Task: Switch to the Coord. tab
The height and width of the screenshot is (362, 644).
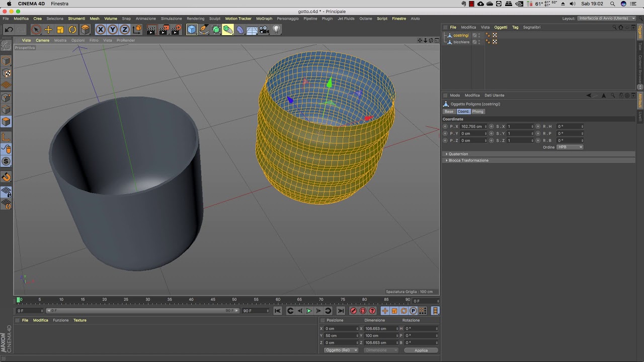Action: click(463, 112)
